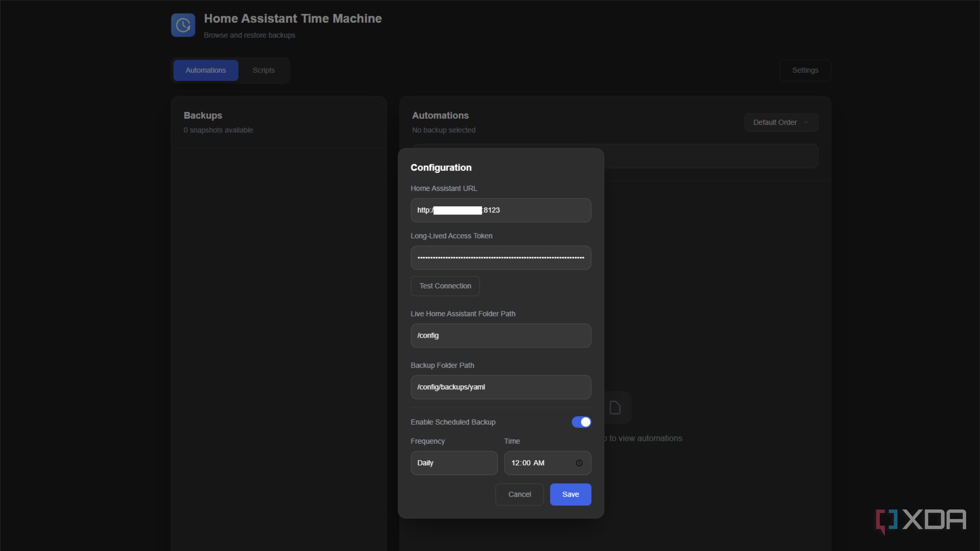Click the Live Home Assistant Folder Path field

[x=501, y=336]
